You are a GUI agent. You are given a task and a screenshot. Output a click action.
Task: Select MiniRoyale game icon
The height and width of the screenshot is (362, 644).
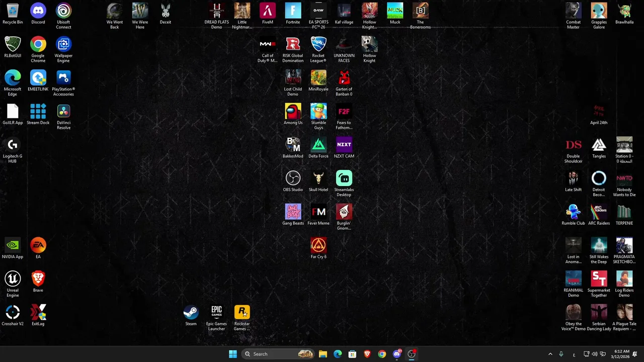(318, 80)
